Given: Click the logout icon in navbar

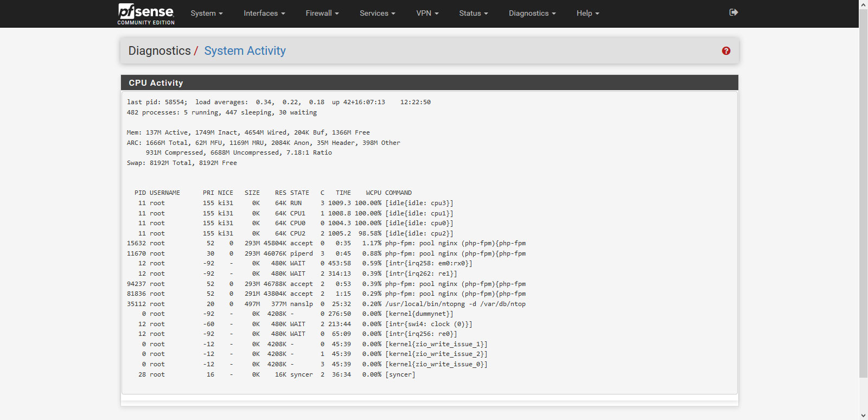Looking at the screenshot, I should [733, 12].
